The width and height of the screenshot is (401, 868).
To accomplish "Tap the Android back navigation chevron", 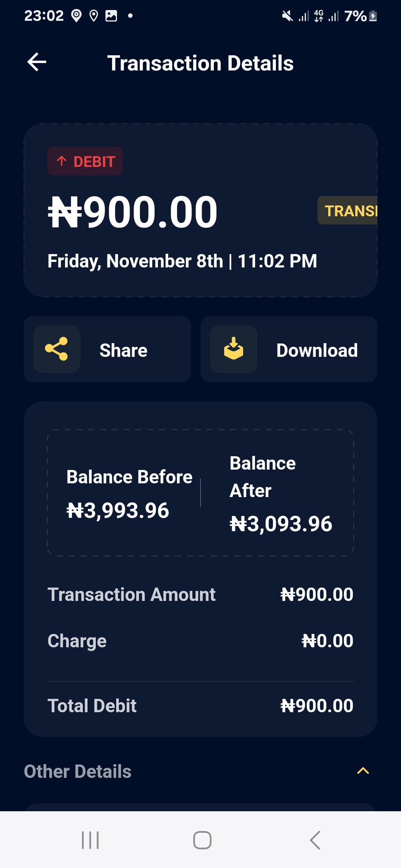I will coord(315,840).
